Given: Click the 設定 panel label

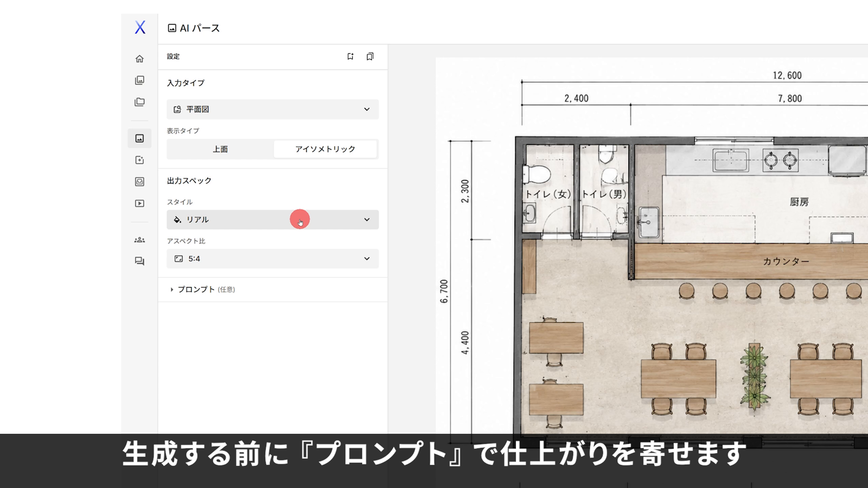Looking at the screenshot, I should [173, 56].
